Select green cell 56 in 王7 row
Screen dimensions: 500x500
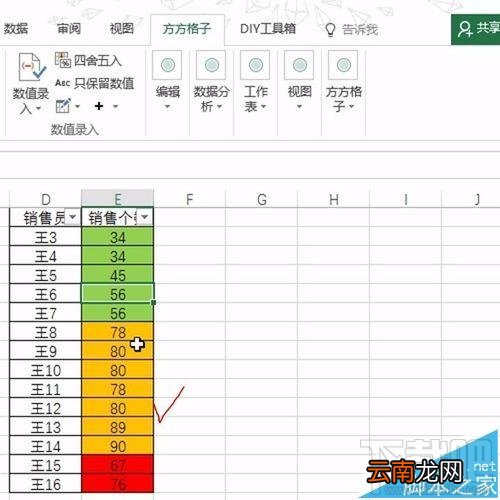[x=118, y=313]
